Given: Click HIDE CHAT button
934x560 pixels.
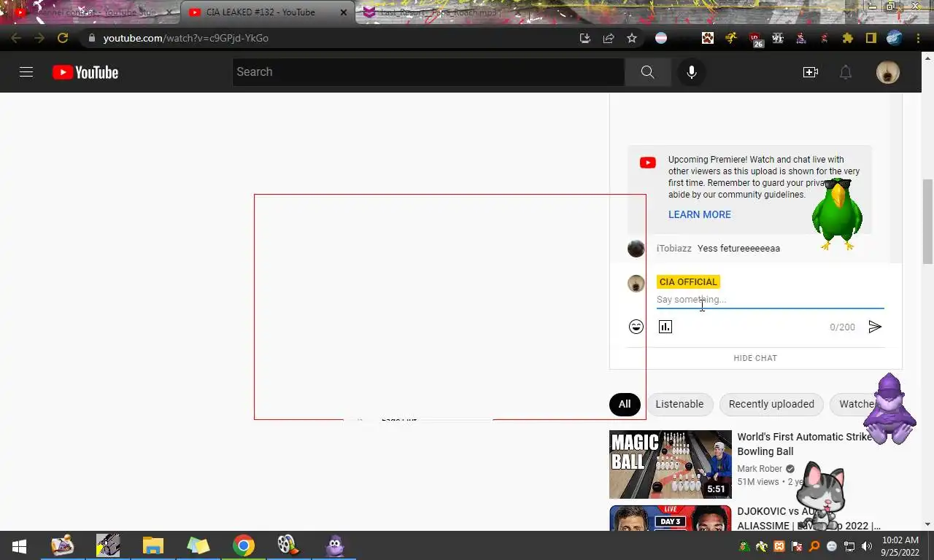Looking at the screenshot, I should (755, 358).
